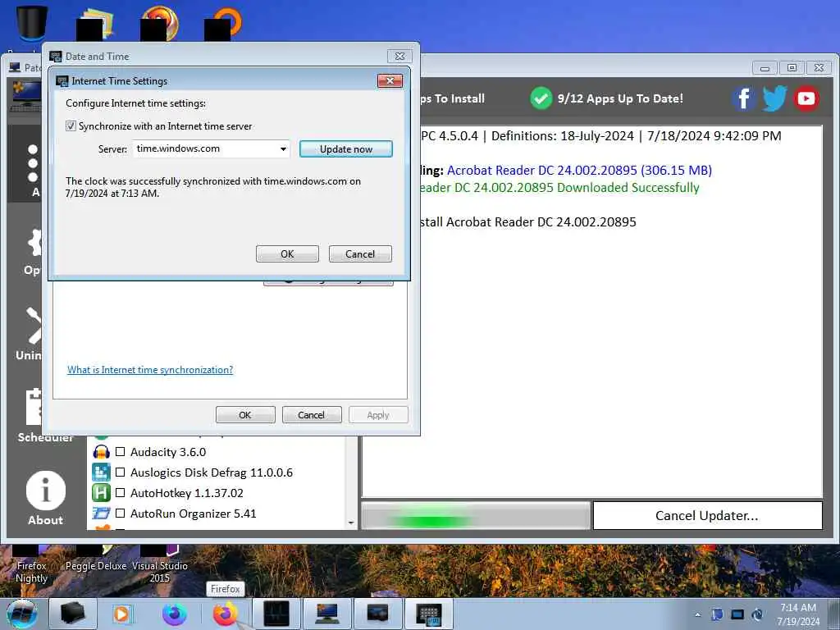Click Cancel in the Date and Time dialog
Image resolution: width=840 pixels, height=630 pixels.
(x=311, y=414)
